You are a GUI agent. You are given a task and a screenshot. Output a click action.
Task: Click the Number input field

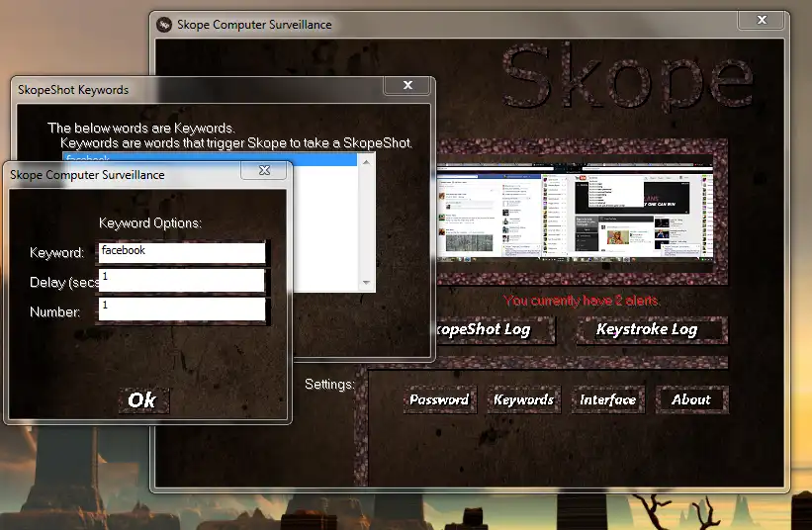(182, 309)
